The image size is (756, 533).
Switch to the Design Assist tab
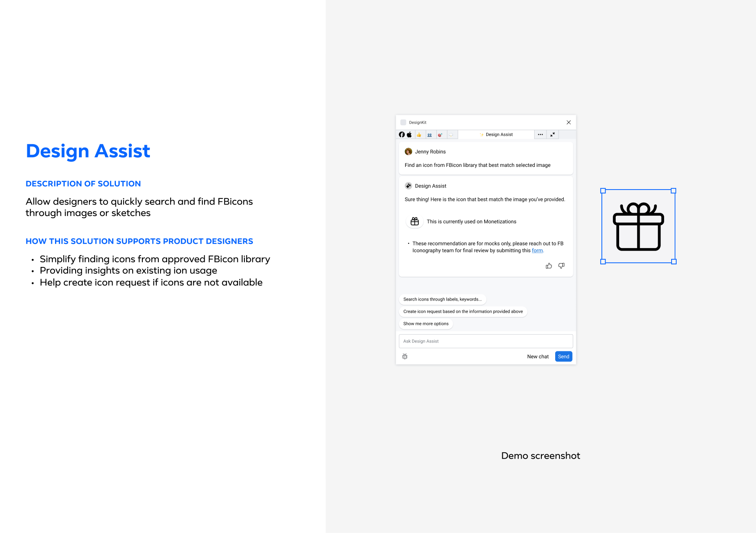point(496,135)
